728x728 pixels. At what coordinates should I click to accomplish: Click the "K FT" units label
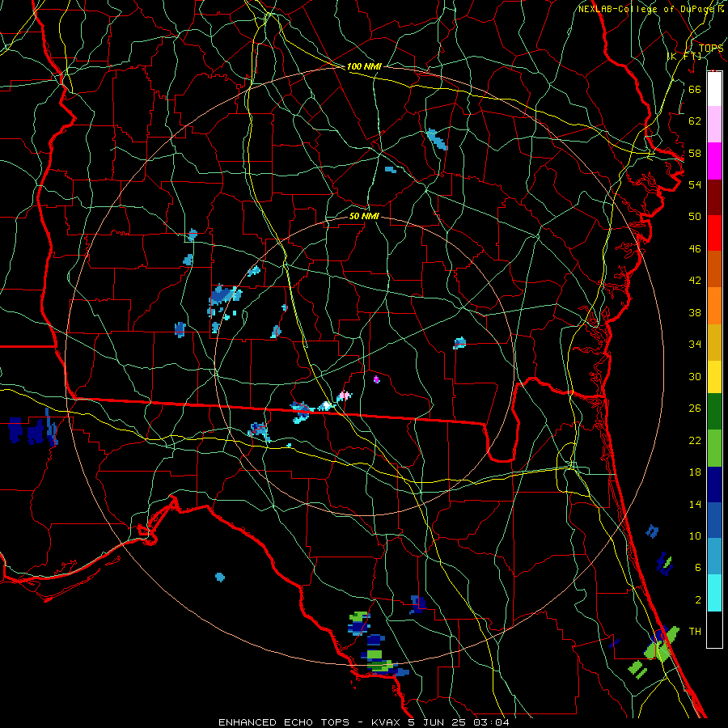click(x=684, y=56)
